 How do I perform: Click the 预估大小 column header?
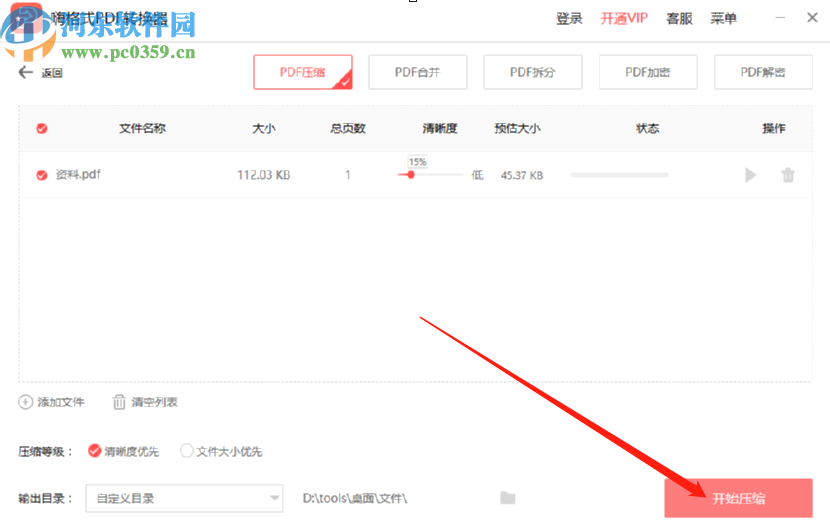point(517,129)
